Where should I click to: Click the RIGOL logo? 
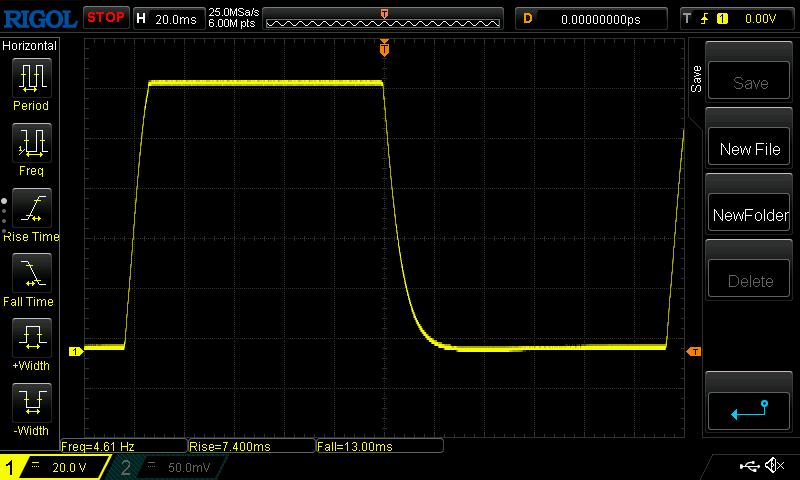[x=40, y=19]
